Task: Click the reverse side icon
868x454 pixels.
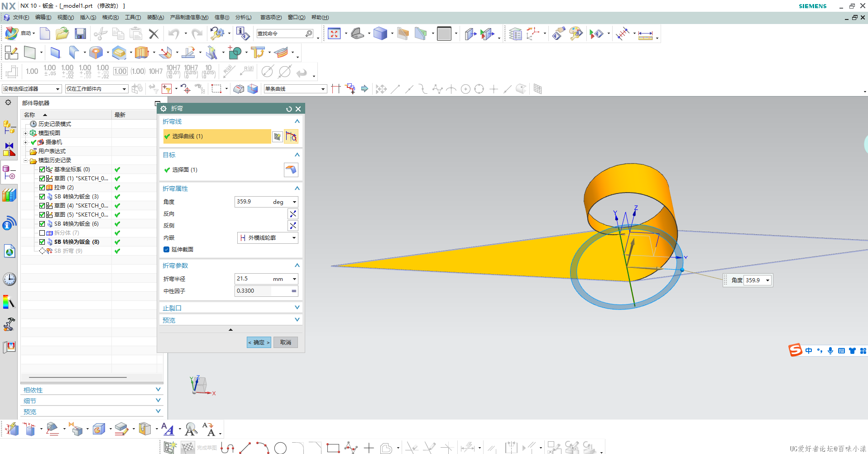Action: click(x=293, y=226)
